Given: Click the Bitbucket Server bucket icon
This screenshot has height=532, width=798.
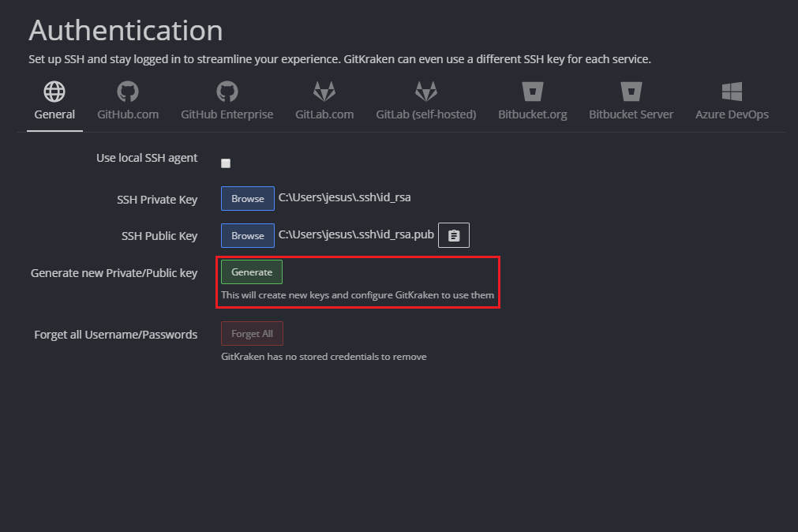Looking at the screenshot, I should 631,92.
